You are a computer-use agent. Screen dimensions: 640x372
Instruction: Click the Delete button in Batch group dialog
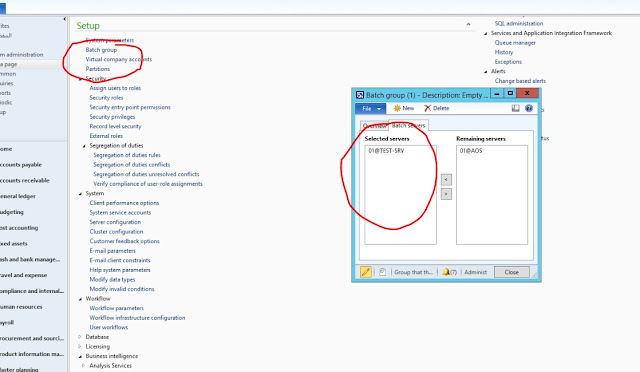(436, 108)
